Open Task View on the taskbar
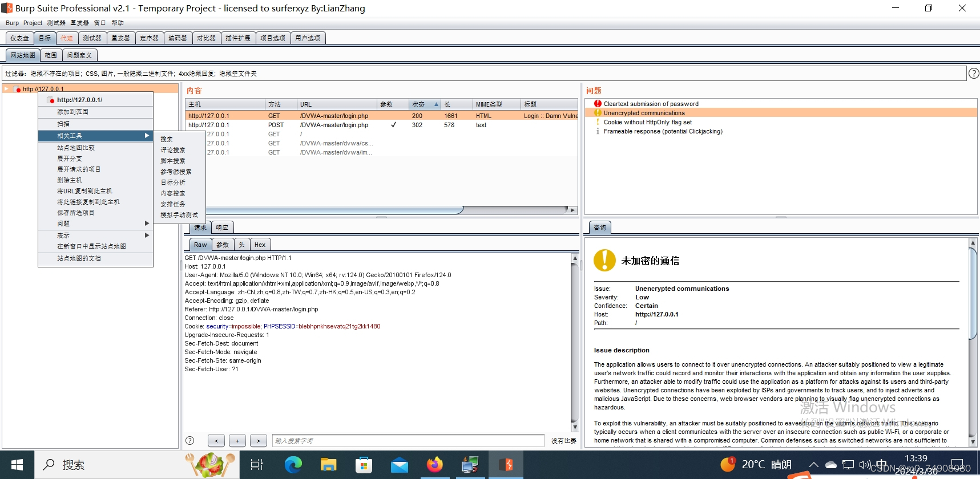Viewport: 980px width, 479px height. pyautogui.click(x=257, y=465)
